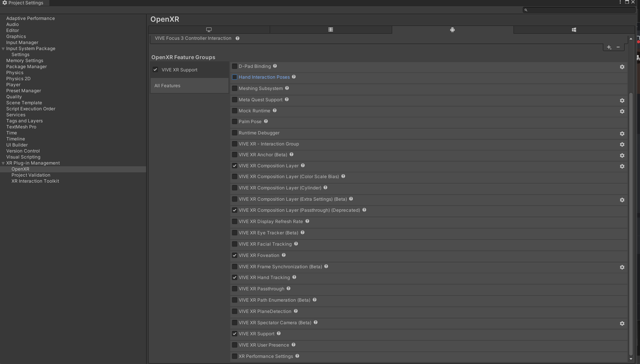Open the Hand Interaction Poses link
The width and height of the screenshot is (640, 364).
pos(264,76)
